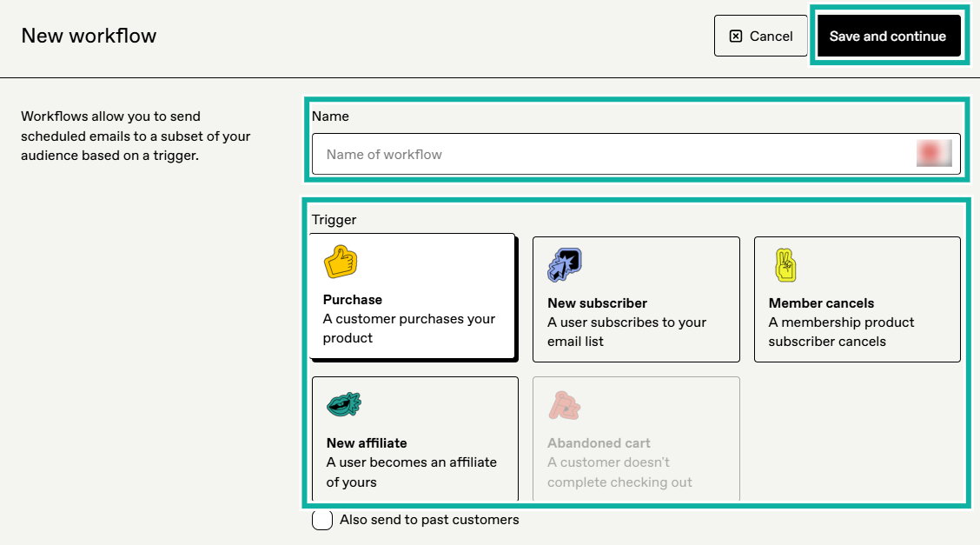Enable the Also send to past customers checkbox
The width and height of the screenshot is (980, 545).
(x=321, y=519)
